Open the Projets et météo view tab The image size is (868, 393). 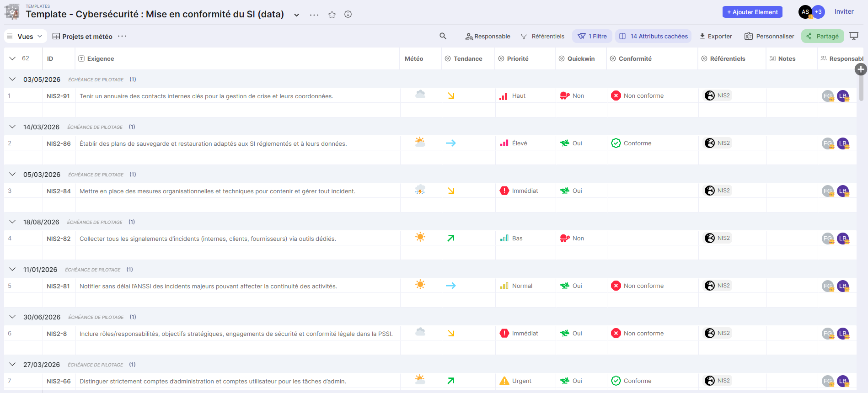(x=83, y=37)
